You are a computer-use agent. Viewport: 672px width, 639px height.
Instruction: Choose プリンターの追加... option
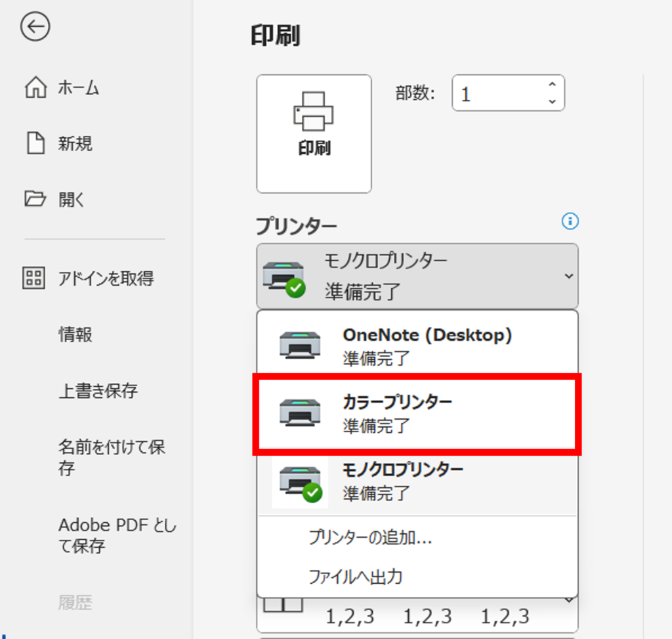click(x=370, y=539)
